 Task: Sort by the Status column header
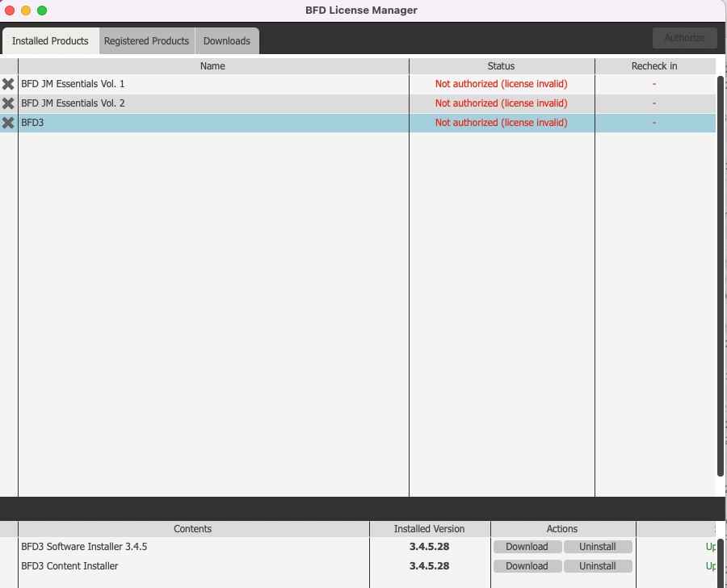[501, 66]
